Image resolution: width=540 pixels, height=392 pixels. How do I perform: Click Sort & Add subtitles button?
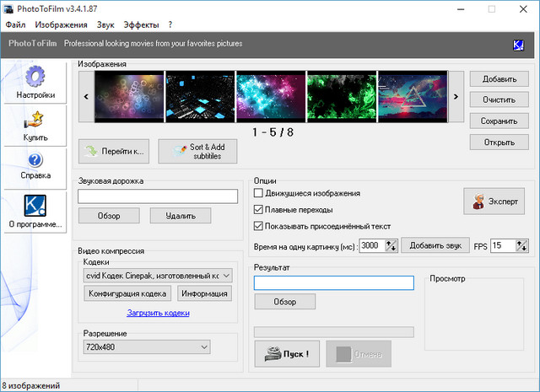pyautogui.click(x=197, y=152)
